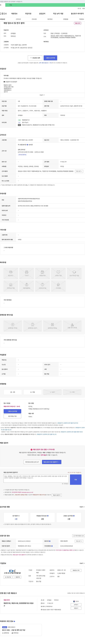Viewport: 85px width, 644px height.
Task: Click the 장애인용 화장실 facility icon
Action: click(x=52, y=326)
